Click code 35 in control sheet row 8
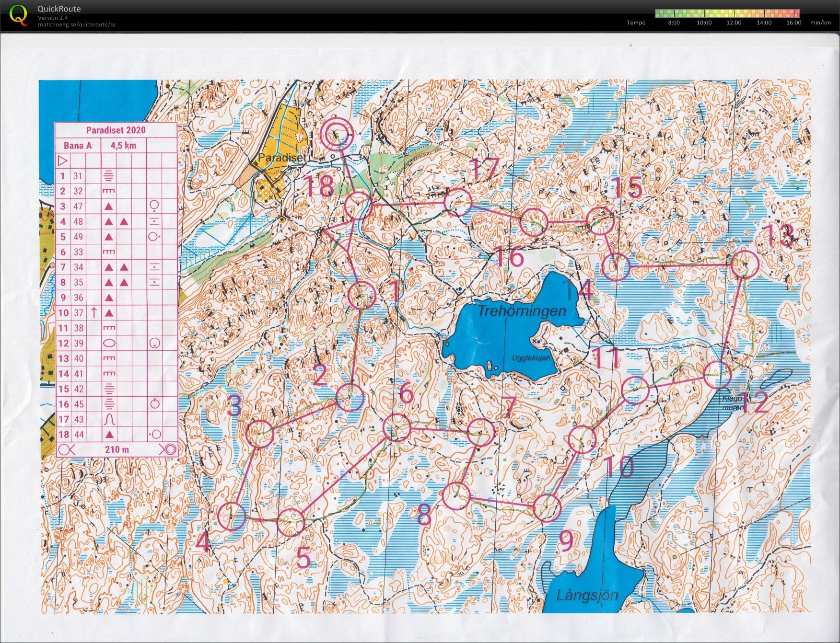 point(78,282)
